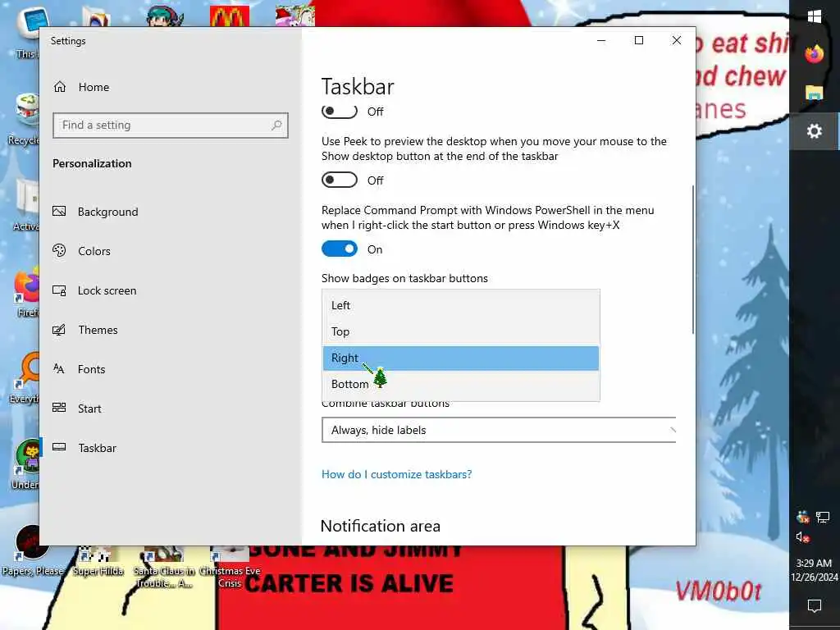840x630 pixels.
Task: Open Themes settings page
Action: (98, 330)
